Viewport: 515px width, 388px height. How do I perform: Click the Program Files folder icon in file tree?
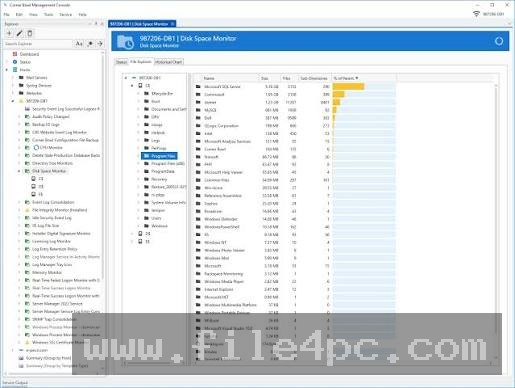click(146, 156)
